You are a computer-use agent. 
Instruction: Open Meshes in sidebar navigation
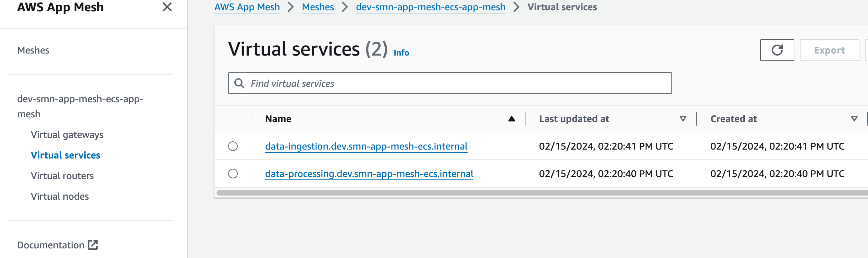(33, 50)
